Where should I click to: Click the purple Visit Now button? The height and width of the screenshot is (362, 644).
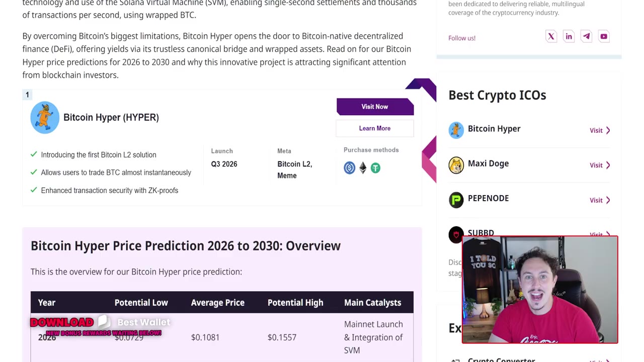tap(375, 107)
